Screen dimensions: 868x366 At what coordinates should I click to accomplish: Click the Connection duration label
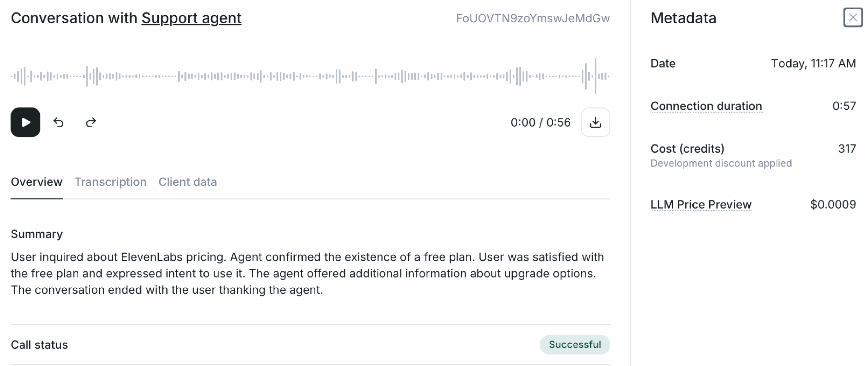coord(706,106)
